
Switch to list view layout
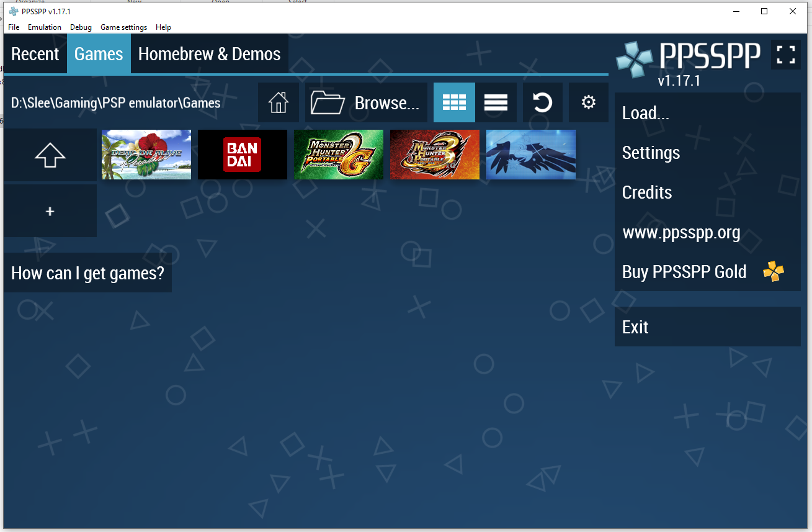point(496,102)
